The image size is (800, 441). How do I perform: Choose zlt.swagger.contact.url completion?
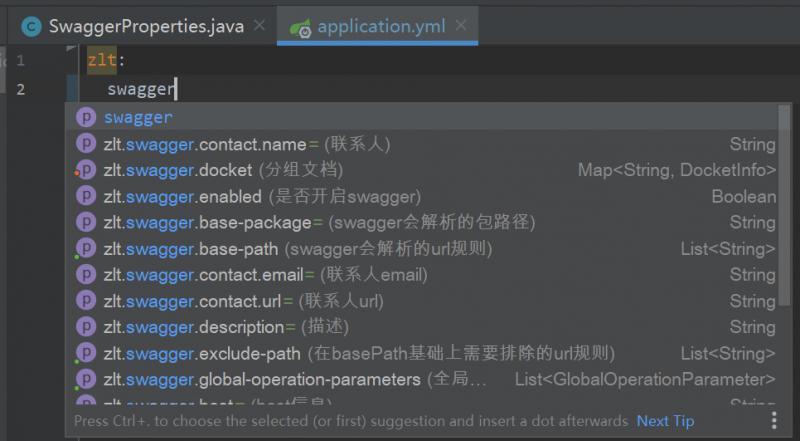(x=243, y=301)
